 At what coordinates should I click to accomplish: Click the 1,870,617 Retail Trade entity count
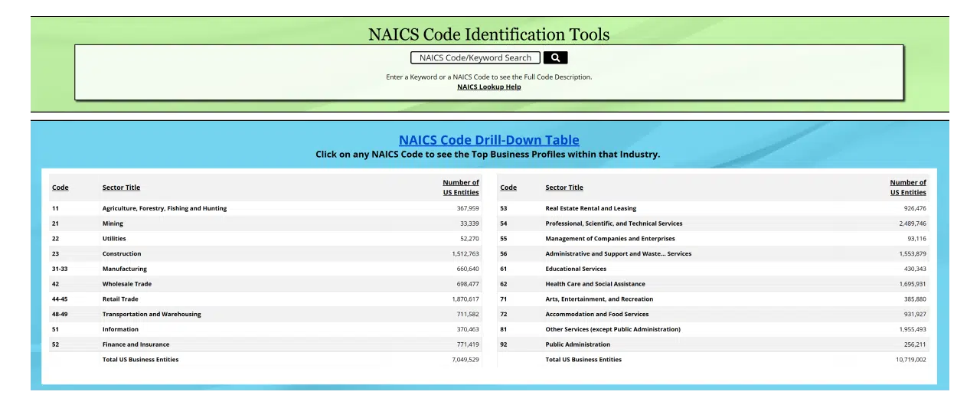click(x=465, y=299)
